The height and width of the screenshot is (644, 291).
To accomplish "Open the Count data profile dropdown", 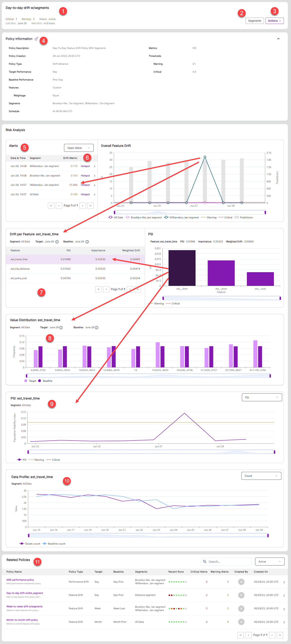I will (261, 476).
